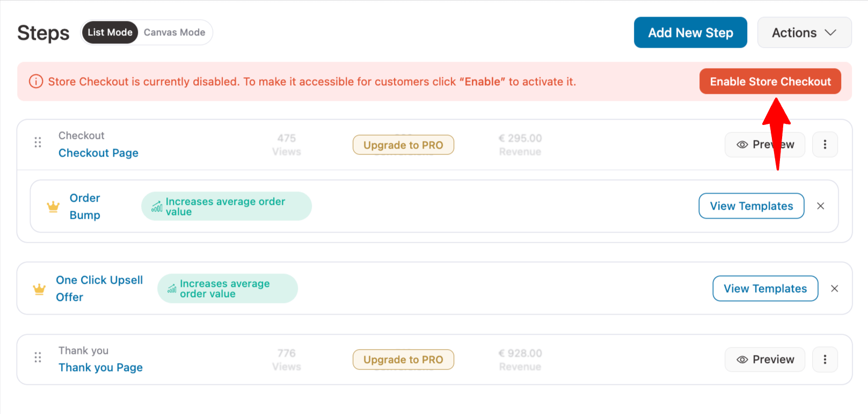Open the Thank you Page link
Viewport: 868px width, 414px height.
pos(100,368)
